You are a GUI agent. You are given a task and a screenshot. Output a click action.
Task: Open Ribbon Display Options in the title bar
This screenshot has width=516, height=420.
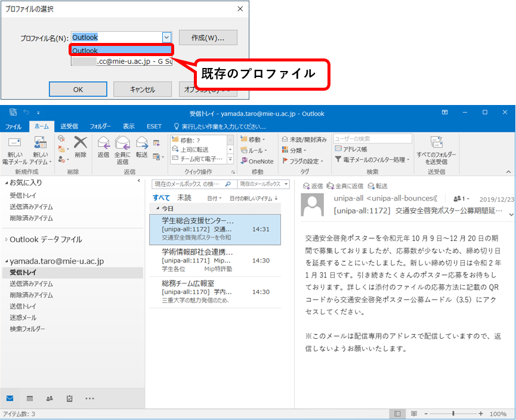point(444,112)
